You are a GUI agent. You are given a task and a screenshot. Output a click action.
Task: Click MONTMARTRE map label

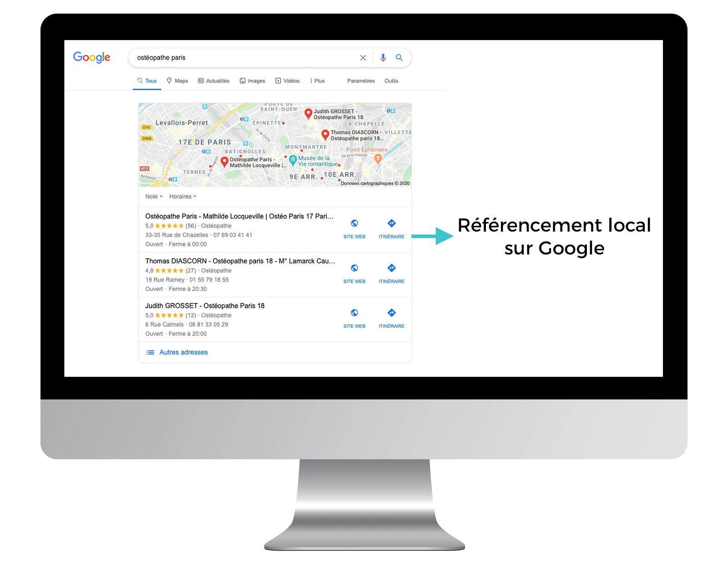tap(306, 147)
